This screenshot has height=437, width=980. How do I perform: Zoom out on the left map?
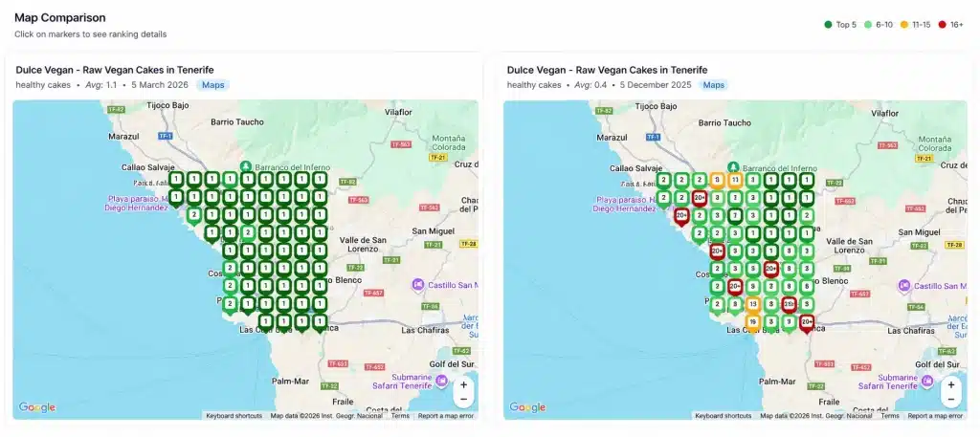point(463,400)
